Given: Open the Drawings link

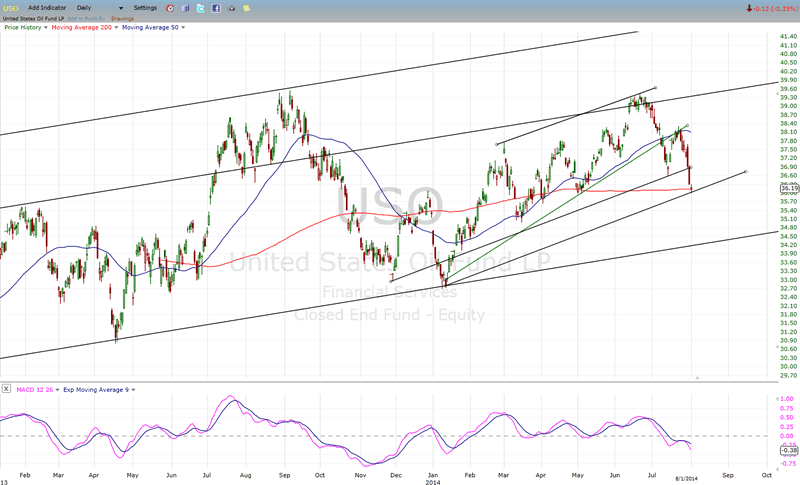Looking at the screenshot, I should point(122,19).
